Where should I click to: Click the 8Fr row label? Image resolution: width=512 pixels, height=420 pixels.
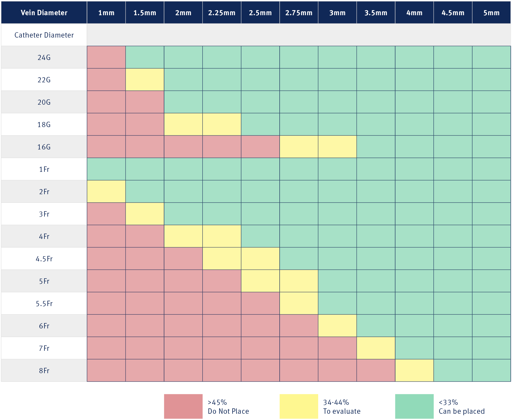tap(44, 370)
